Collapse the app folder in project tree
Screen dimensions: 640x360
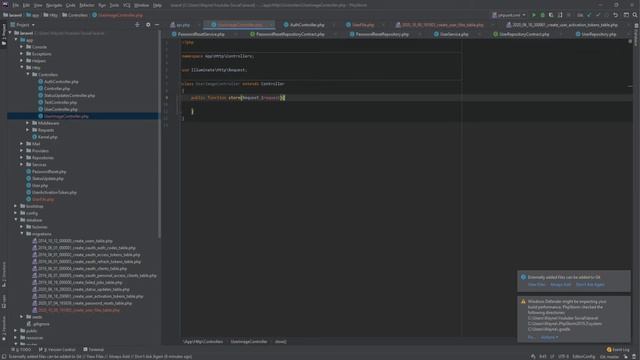(17, 40)
